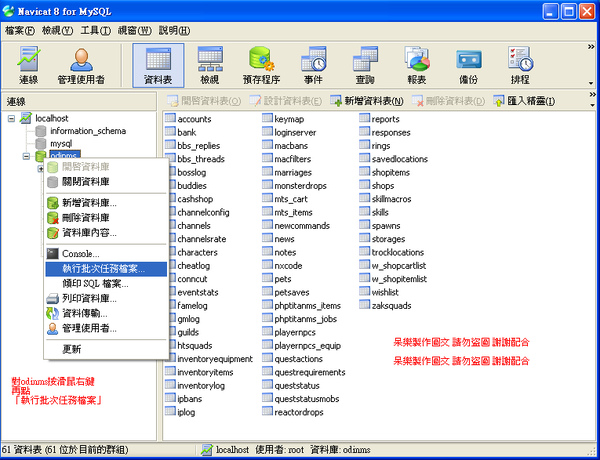The height and width of the screenshot is (460, 600).
Task: Open the 事件 (Events) toolbar icon
Action: [x=313, y=65]
